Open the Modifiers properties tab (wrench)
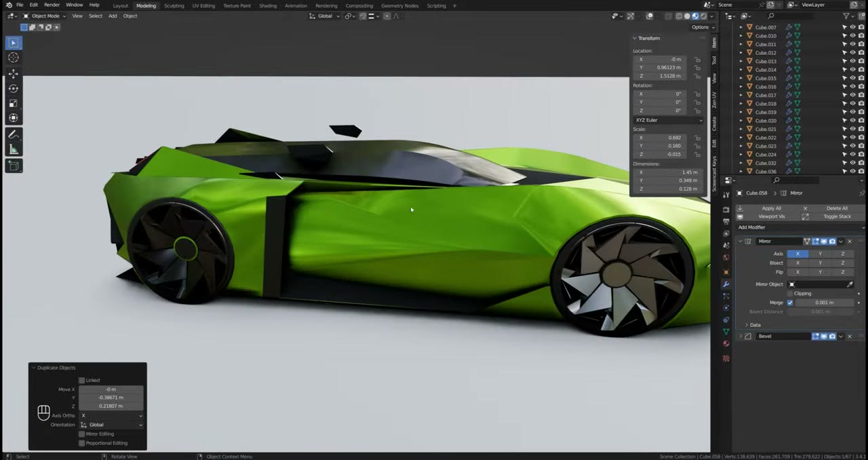 coord(726,284)
